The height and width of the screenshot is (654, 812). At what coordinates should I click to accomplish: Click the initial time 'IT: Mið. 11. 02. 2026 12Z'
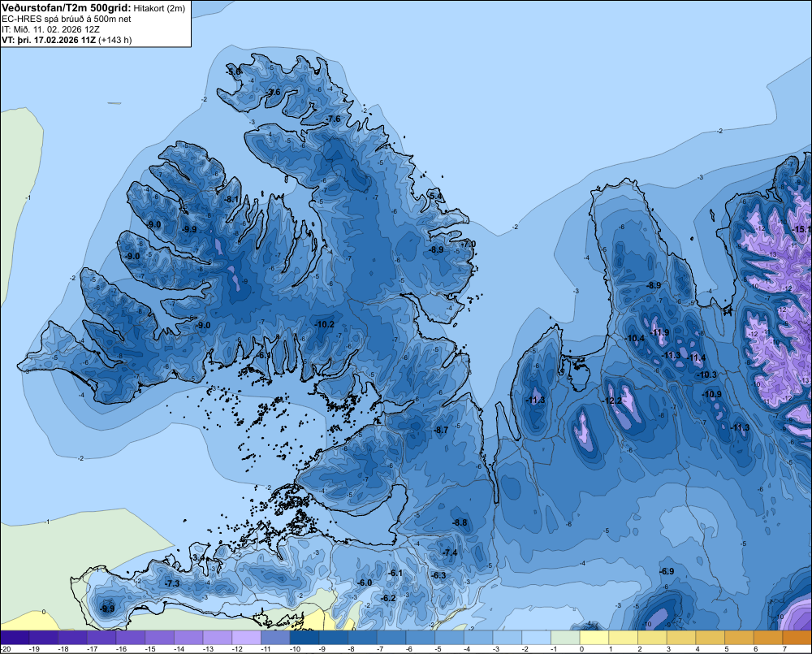click(50, 29)
